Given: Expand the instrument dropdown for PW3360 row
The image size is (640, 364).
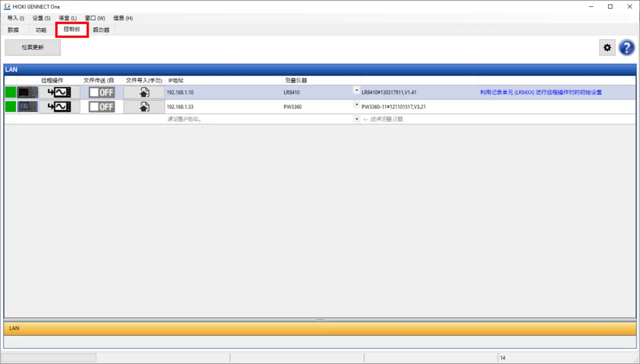Looking at the screenshot, I should (357, 105).
